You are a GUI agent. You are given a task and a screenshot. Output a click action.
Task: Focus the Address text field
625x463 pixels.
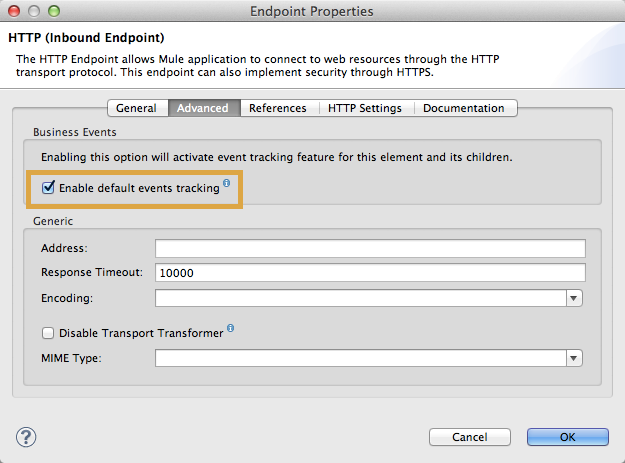[369, 249]
